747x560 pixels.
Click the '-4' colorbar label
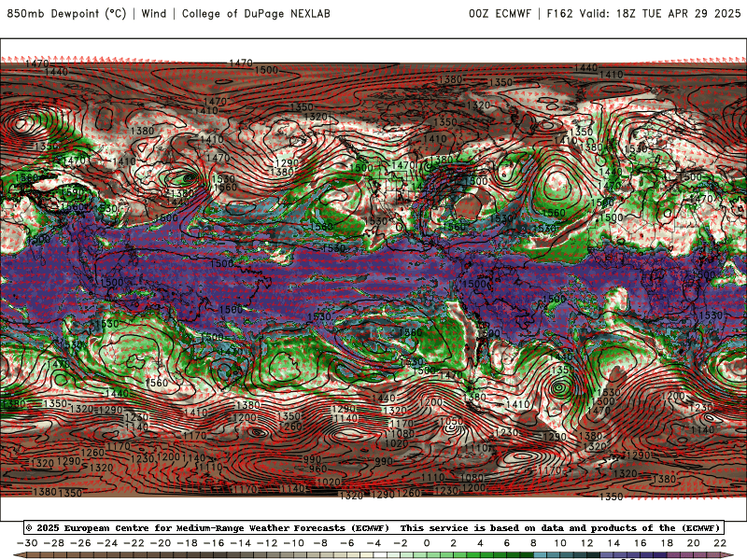coord(374,543)
